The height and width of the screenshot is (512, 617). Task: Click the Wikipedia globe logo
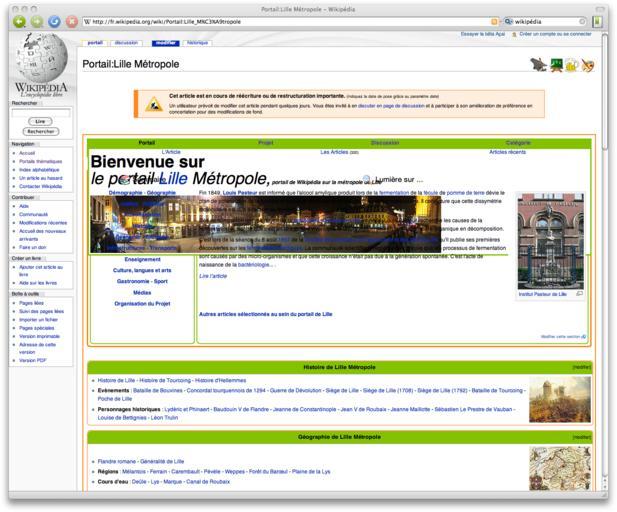pos(40,60)
